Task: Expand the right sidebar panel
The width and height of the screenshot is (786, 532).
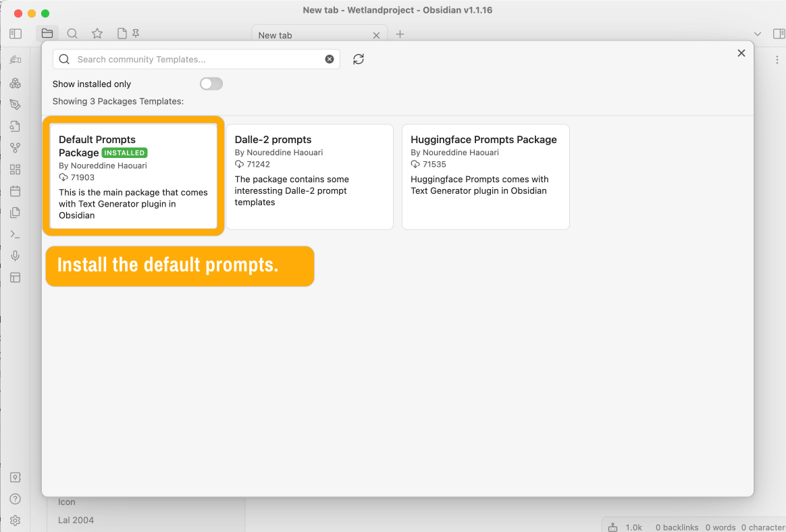Action: click(780, 32)
